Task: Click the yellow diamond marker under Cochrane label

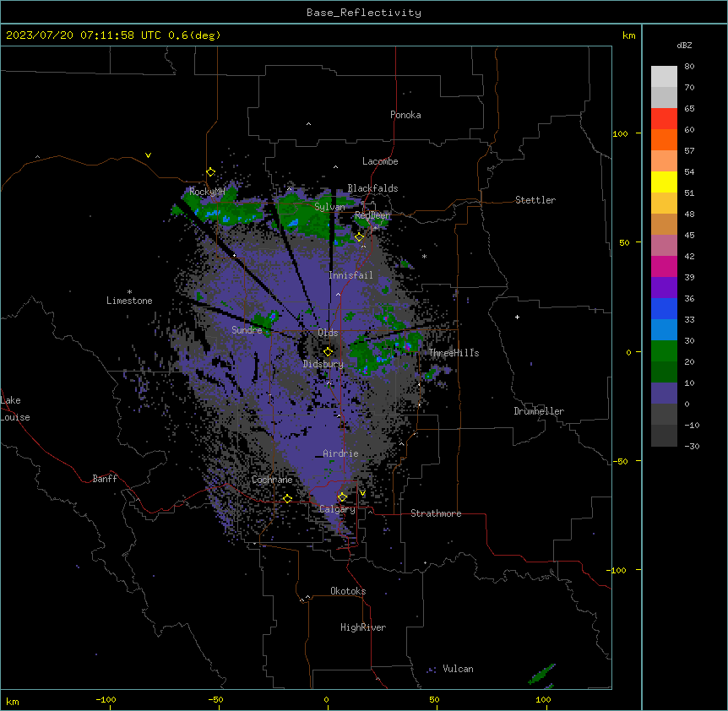Action: point(287,499)
